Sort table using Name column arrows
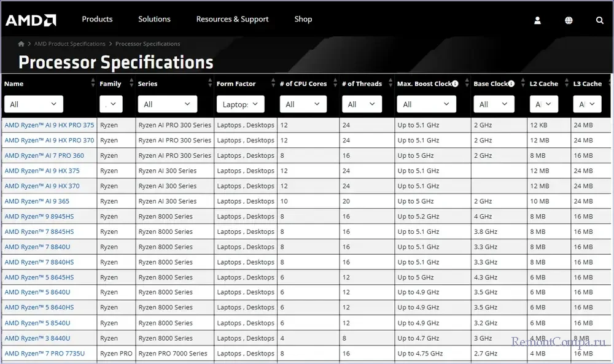This screenshot has height=364, width=614. (93, 83)
